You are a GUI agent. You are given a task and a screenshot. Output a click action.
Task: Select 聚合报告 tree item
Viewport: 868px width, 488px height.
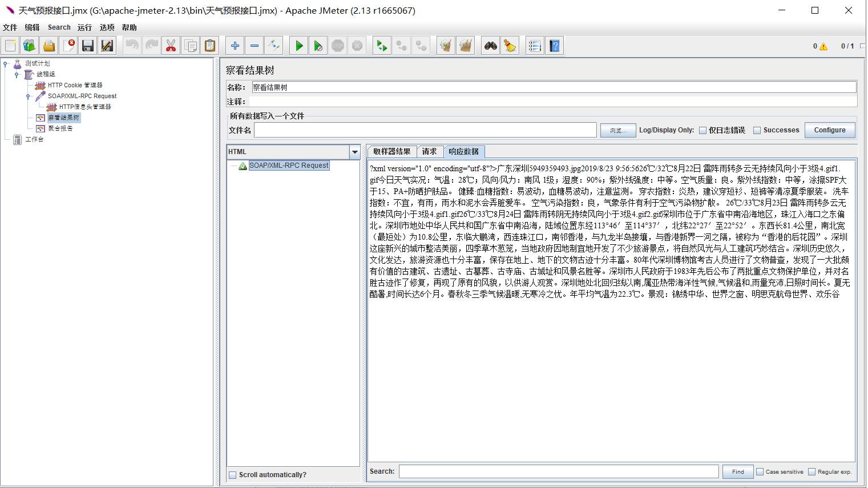point(60,128)
